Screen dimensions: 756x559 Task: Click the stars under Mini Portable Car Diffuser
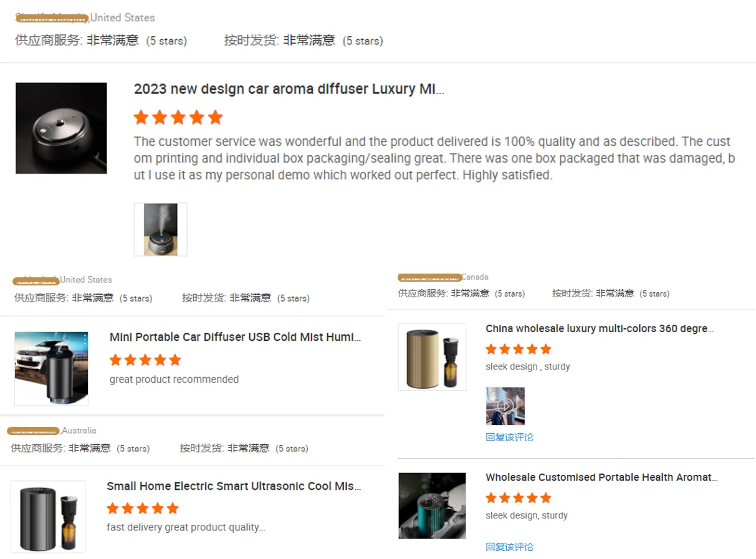click(145, 360)
